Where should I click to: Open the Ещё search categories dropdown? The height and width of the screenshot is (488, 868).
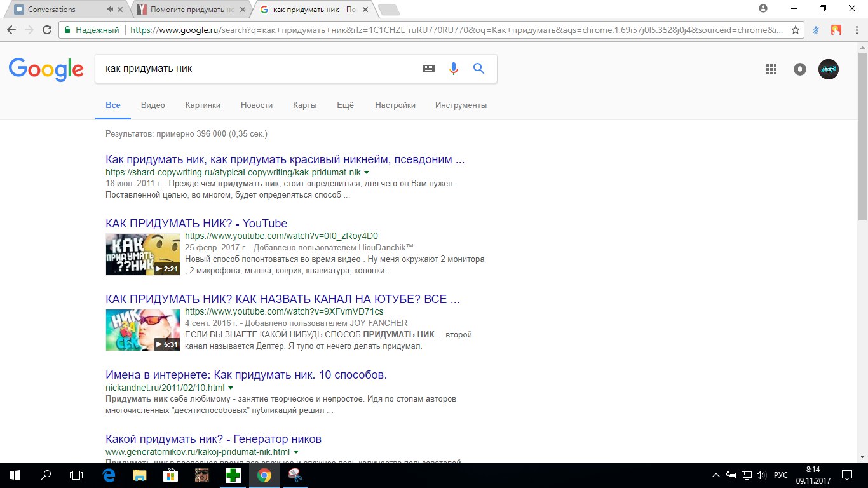pos(345,105)
